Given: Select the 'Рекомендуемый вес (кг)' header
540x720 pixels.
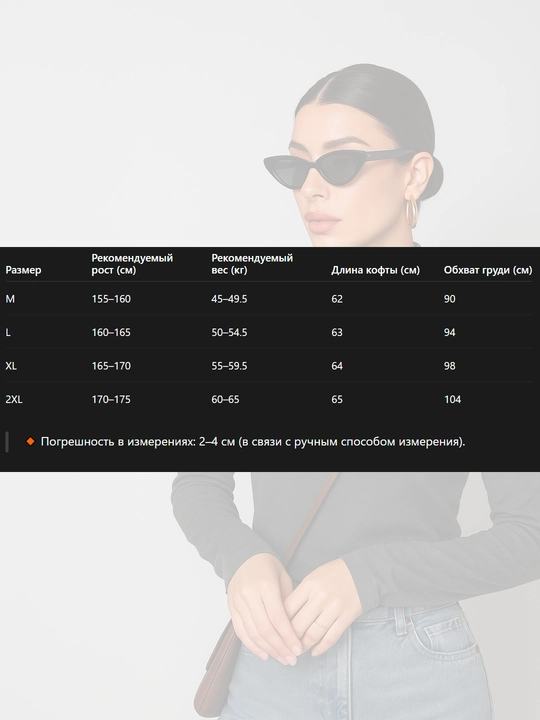Looking at the screenshot, I should (252, 264).
